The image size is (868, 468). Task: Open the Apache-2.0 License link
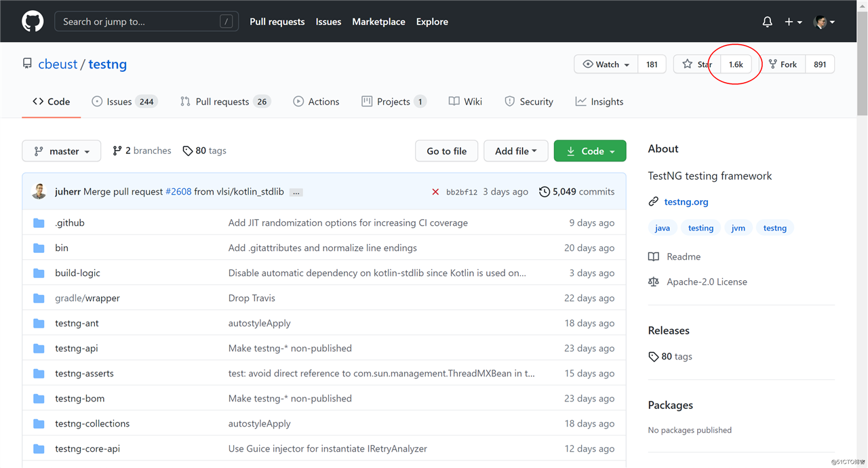tap(698, 281)
